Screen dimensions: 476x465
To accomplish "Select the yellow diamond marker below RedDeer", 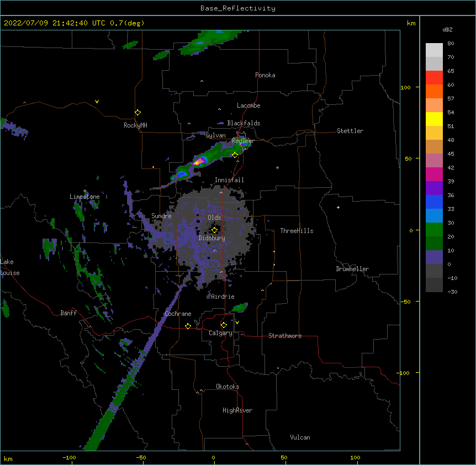I will point(235,155).
